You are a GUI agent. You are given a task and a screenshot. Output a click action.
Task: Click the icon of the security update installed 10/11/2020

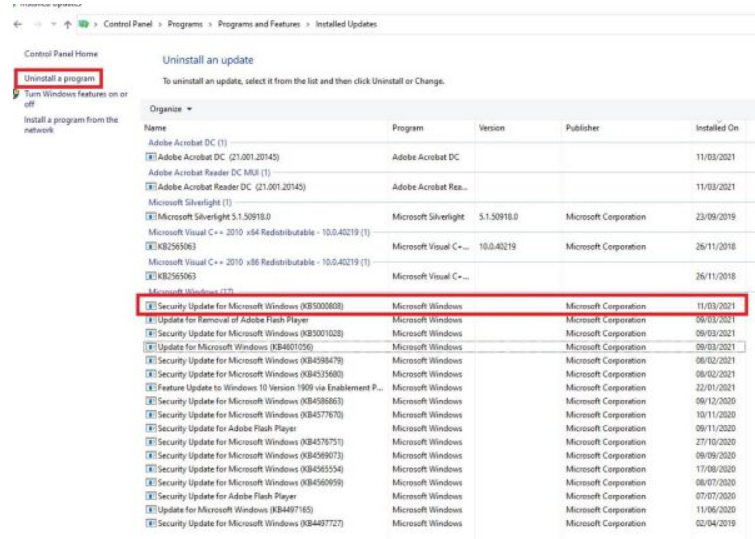pyautogui.click(x=151, y=415)
